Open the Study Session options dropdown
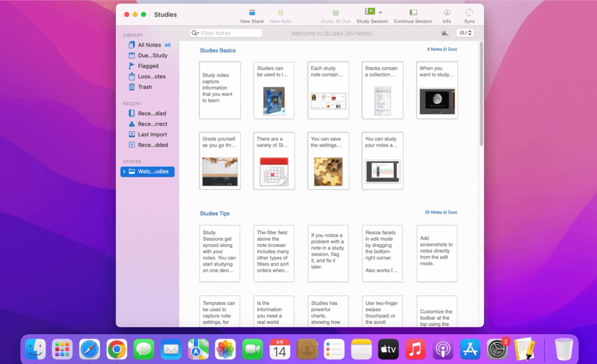 pyautogui.click(x=380, y=12)
